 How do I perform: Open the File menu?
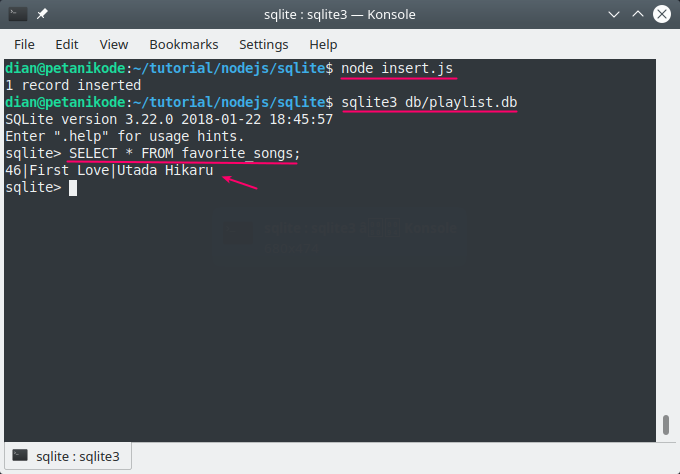pyautogui.click(x=24, y=44)
